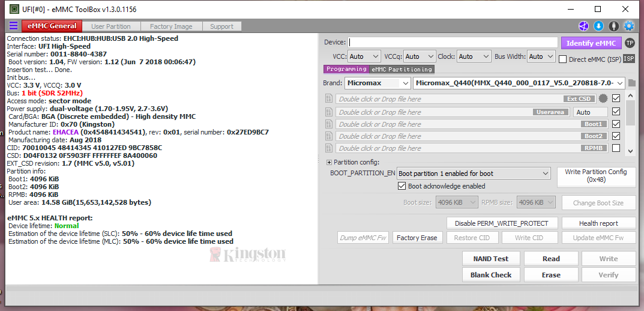Click the Factory Erase button
This screenshot has height=311, width=644.
(x=417, y=238)
